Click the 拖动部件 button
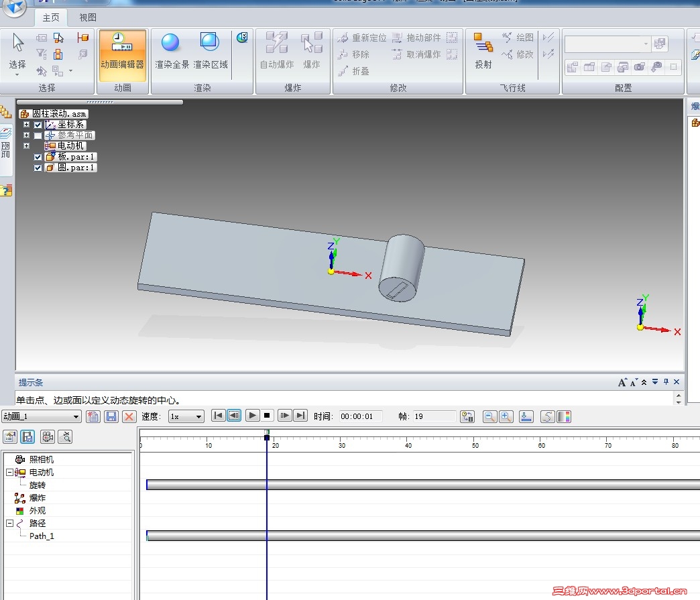Screen dimensions: 700x600 [416, 38]
